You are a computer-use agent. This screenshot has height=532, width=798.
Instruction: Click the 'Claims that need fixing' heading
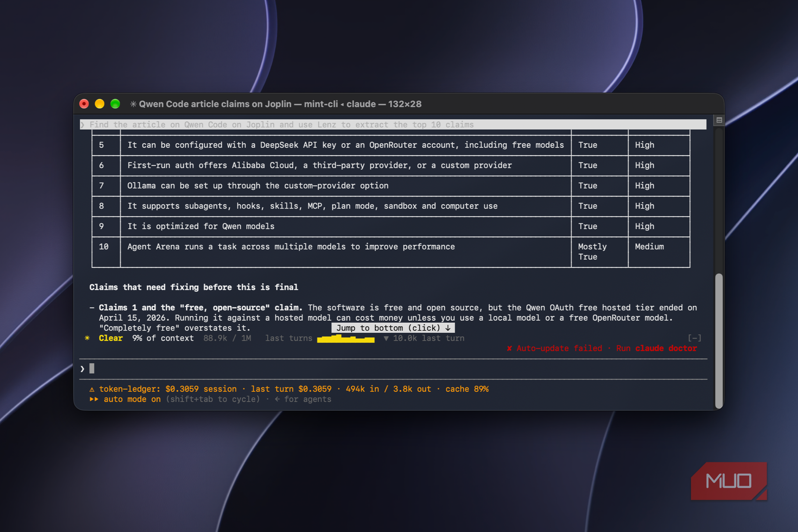(x=193, y=287)
